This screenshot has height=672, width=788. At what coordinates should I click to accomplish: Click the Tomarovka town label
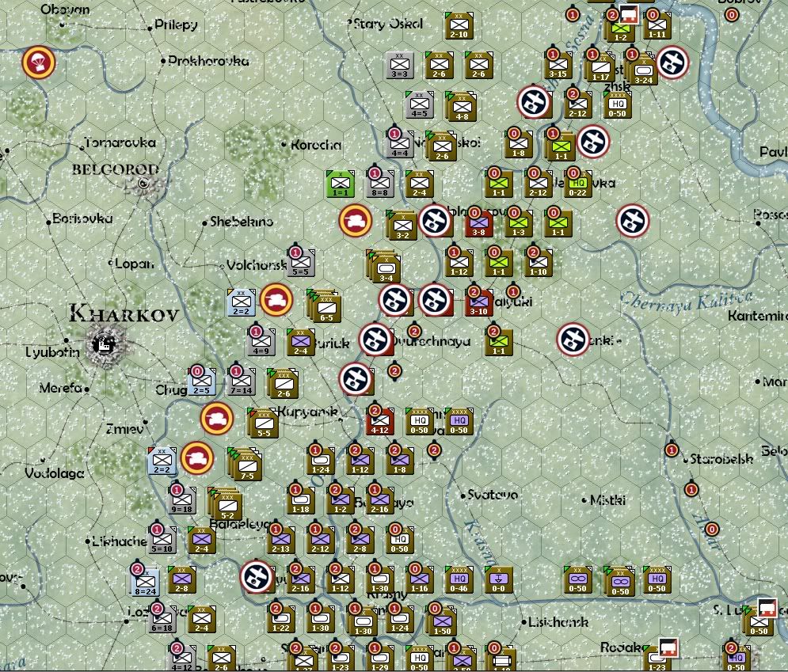120,142
